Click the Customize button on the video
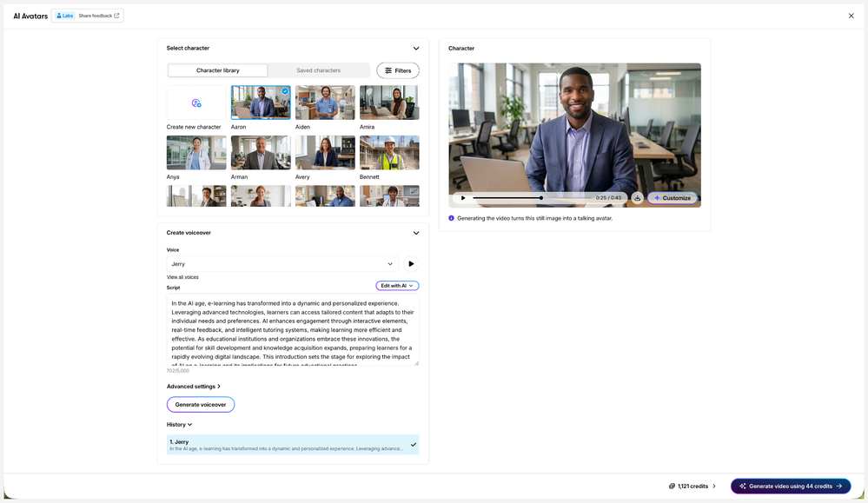This screenshot has width=868, height=503. coord(672,198)
